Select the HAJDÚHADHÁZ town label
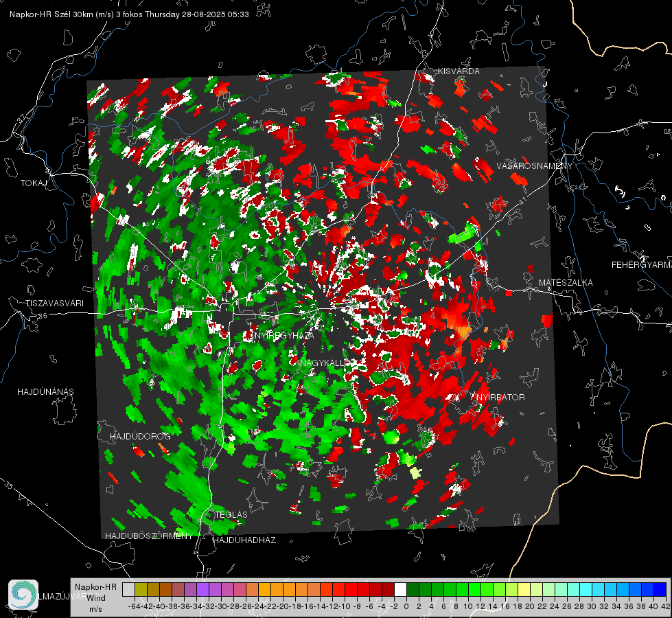Screen dimensions: 672x618 pos(244,540)
